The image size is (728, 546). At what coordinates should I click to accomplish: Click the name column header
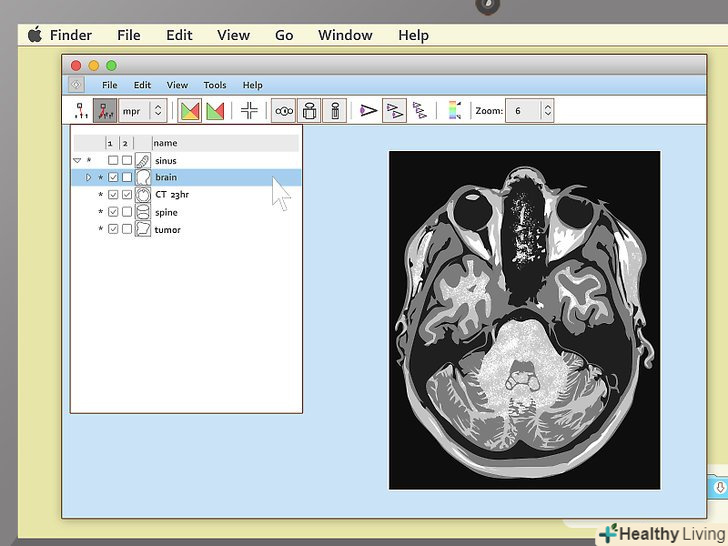(165, 143)
